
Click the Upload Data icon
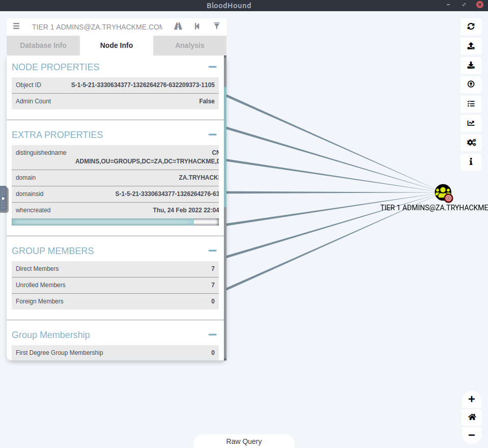(x=471, y=85)
